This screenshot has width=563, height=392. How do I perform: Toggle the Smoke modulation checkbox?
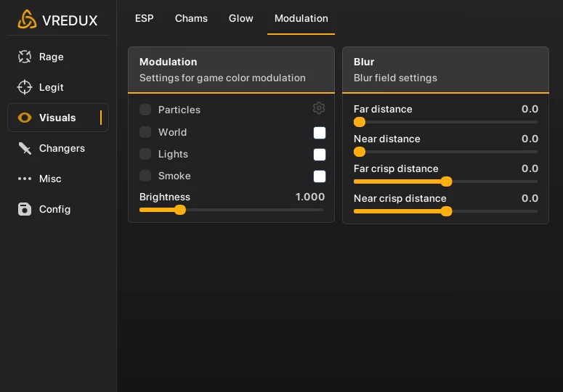tap(145, 176)
